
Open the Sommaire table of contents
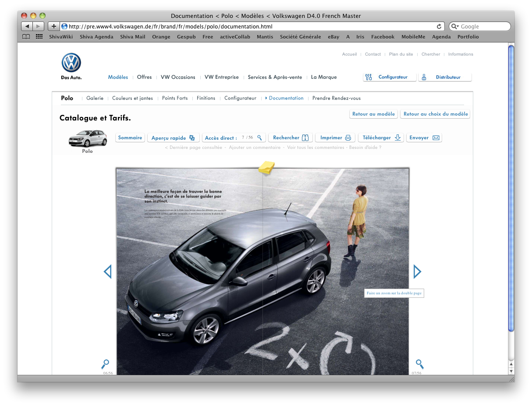[x=130, y=138]
